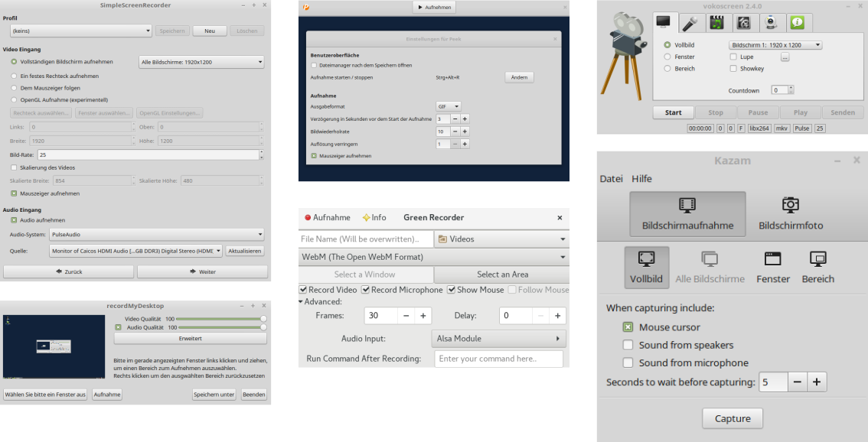868x442 pixels.
Task: Click Ändern shortcut button in Peek
Action: coord(519,77)
